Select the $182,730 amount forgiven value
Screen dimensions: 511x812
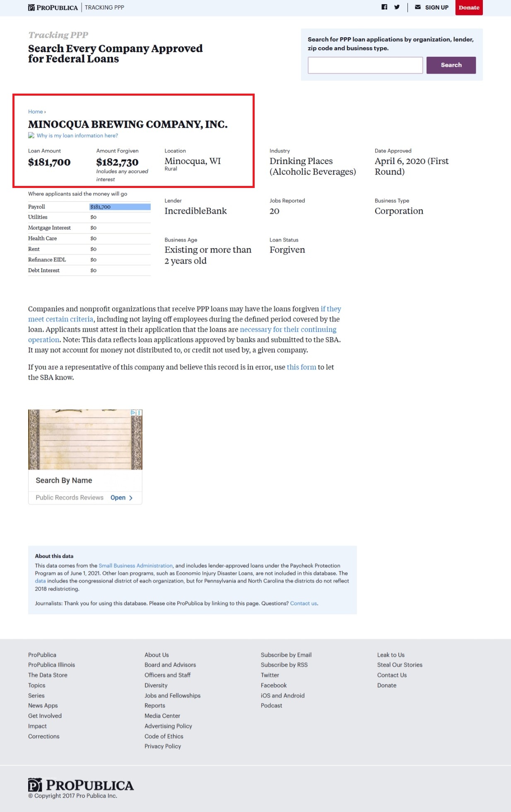(x=117, y=162)
